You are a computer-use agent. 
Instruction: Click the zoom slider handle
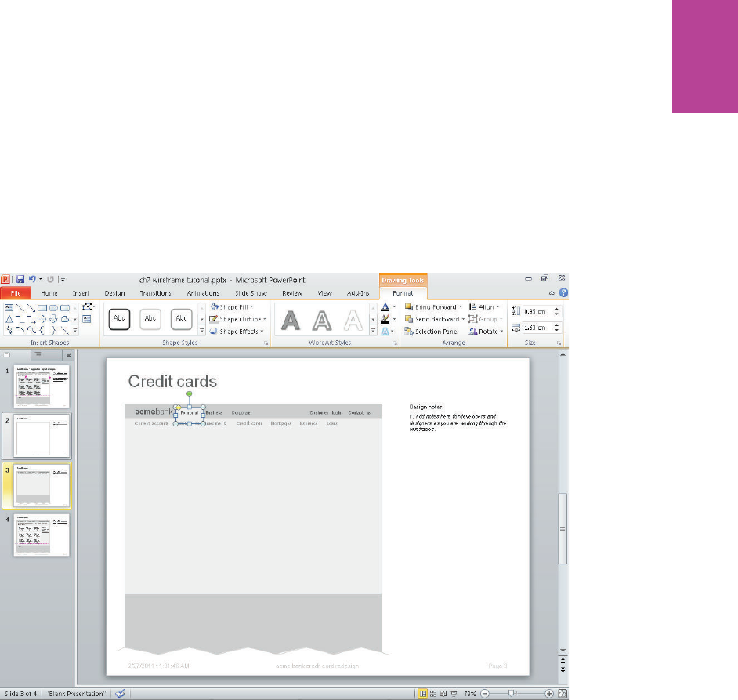point(511,693)
